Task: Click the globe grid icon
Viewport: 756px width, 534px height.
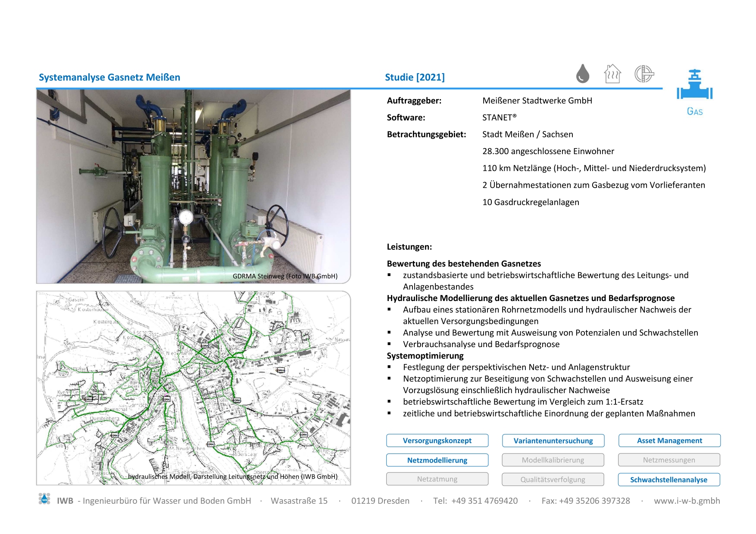Action: click(x=644, y=74)
